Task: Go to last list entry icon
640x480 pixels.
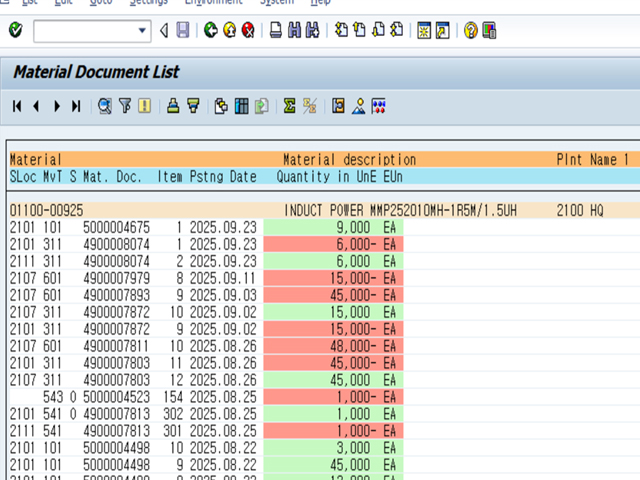Action: 76,106
